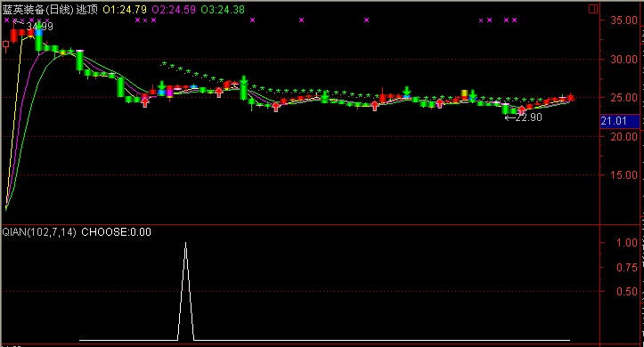Click the yellow O1:24.79 line label
The image size is (644, 347).
(125, 10)
